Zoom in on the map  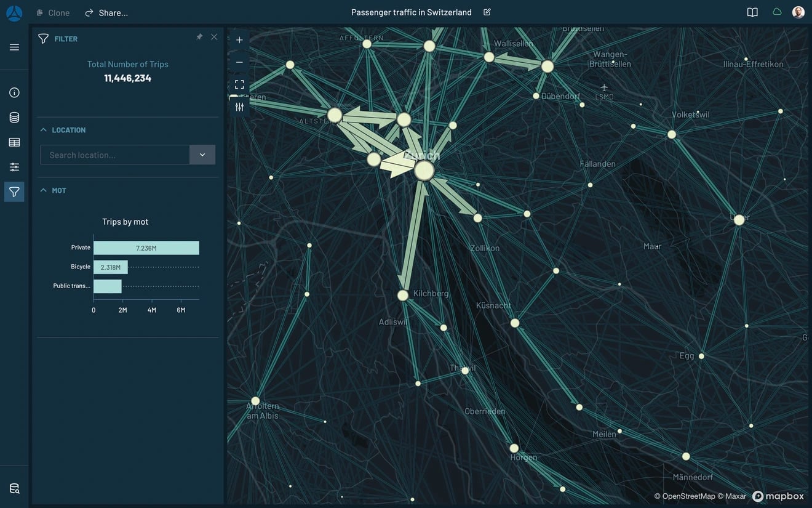pyautogui.click(x=239, y=40)
